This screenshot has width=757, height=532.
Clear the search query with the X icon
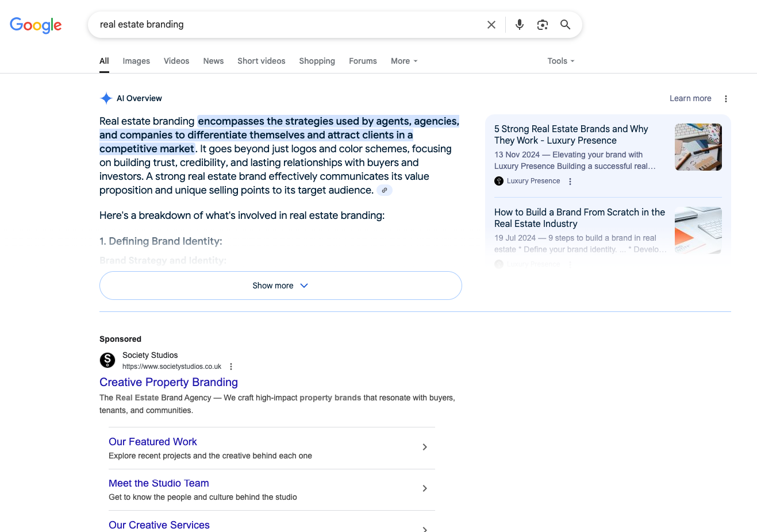pos(491,25)
